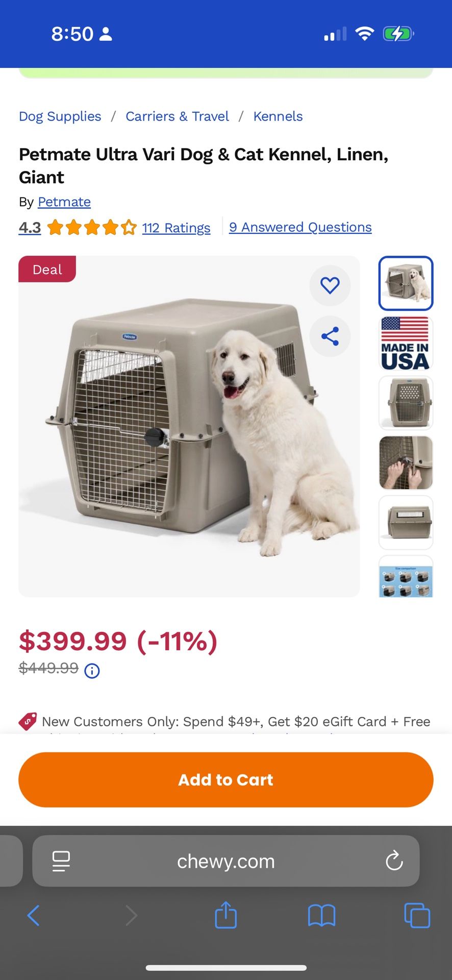Tap the chewy.com address bar
This screenshot has width=452, height=980.
tap(226, 861)
